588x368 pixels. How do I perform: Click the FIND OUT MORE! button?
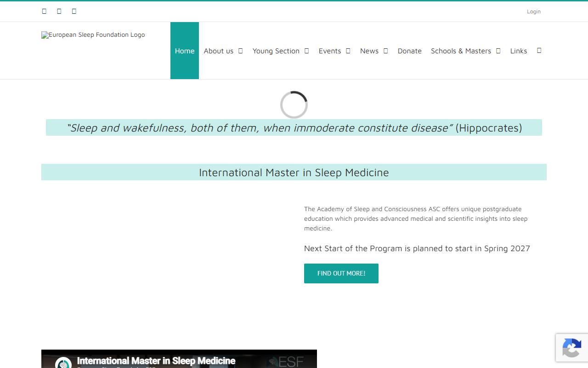point(341,273)
